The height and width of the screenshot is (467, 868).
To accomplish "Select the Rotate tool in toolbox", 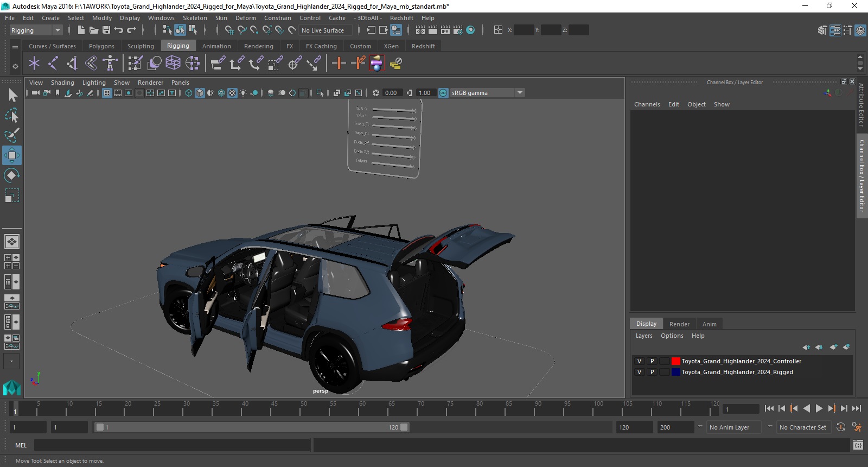I will click(x=12, y=175).
